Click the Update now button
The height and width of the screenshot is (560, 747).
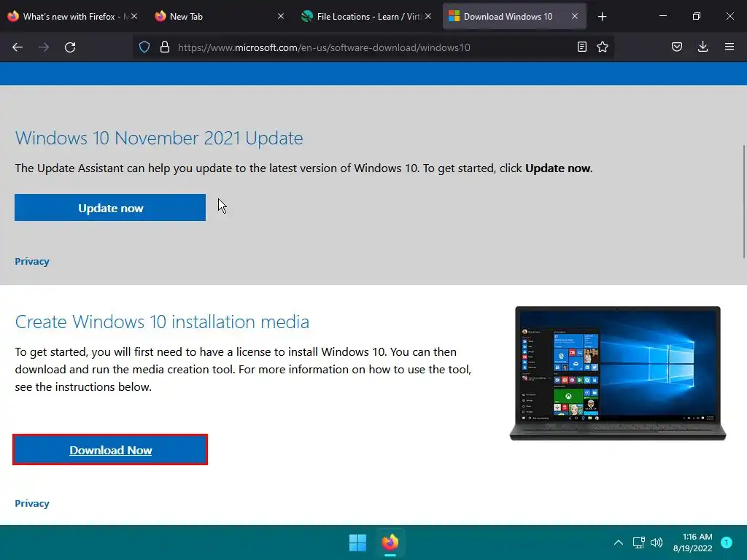pos(110,208)
